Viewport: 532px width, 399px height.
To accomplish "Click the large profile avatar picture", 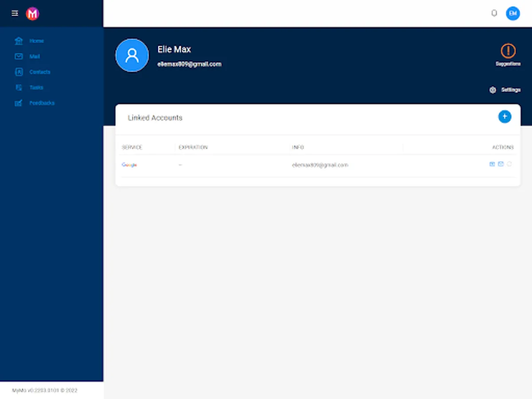I will 132,55.
